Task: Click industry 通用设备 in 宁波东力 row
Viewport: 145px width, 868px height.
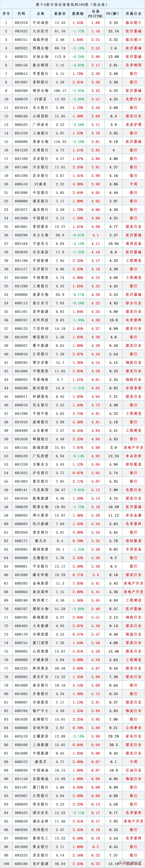Action: 133,243
